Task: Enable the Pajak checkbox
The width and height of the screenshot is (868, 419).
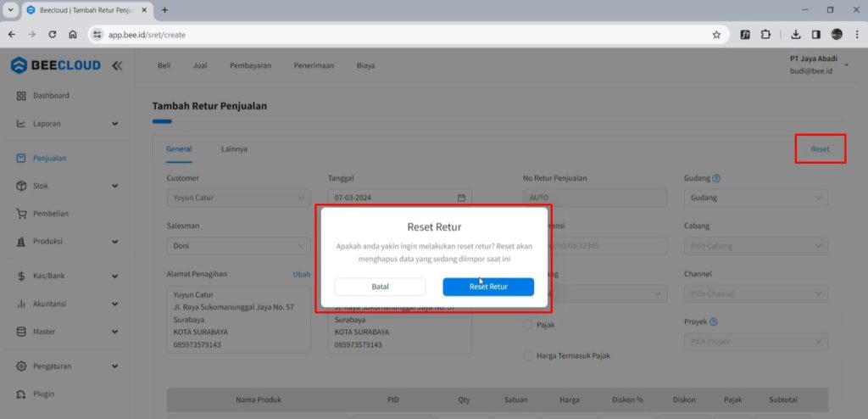Action: (x=527, y=325)
